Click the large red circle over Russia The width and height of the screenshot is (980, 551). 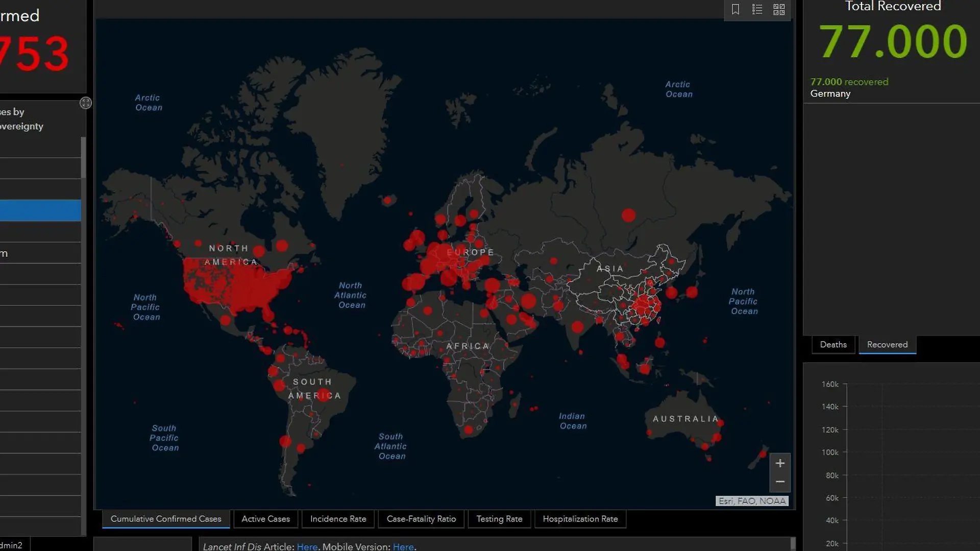(x=628, y=215)
